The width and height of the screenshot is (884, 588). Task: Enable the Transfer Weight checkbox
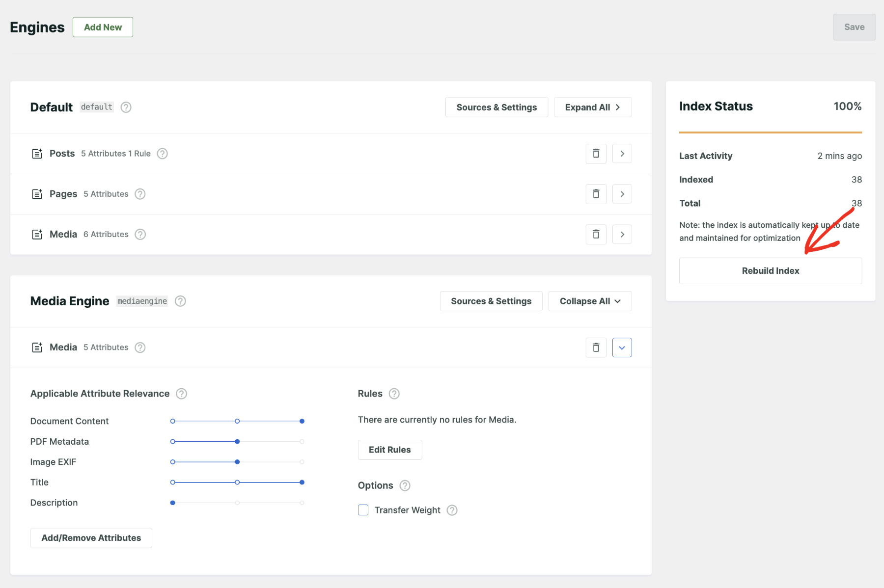coord(363,510)
